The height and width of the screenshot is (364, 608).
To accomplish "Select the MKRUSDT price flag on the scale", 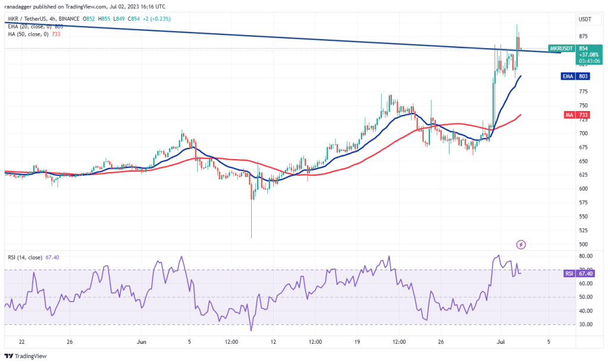I will (x=562, y=49).
